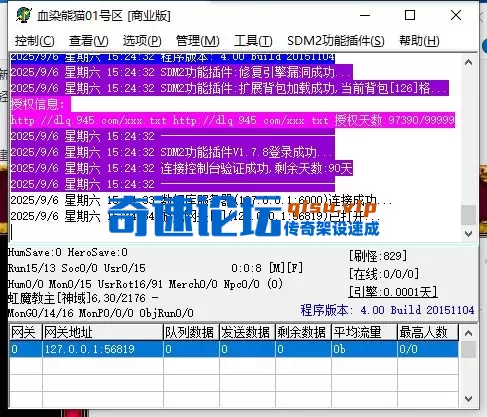Click the log line with 授权天数:97390/99999
Viewport: 487px width, 417px height.
point(233,120)
